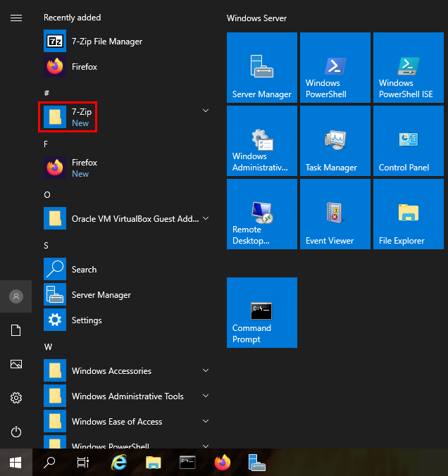Open Internet Explorer from the taskbar
This screenshot has height=476, width=448.
point(120,462)
